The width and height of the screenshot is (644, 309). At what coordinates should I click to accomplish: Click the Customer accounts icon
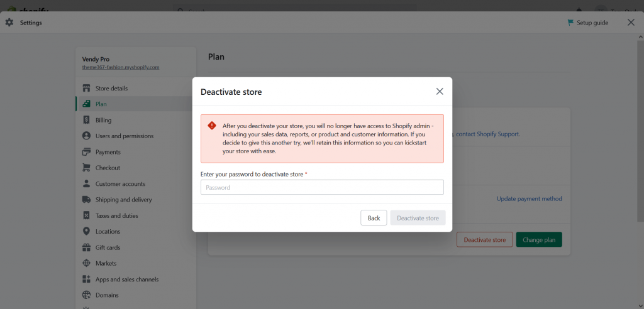(86, 184)
